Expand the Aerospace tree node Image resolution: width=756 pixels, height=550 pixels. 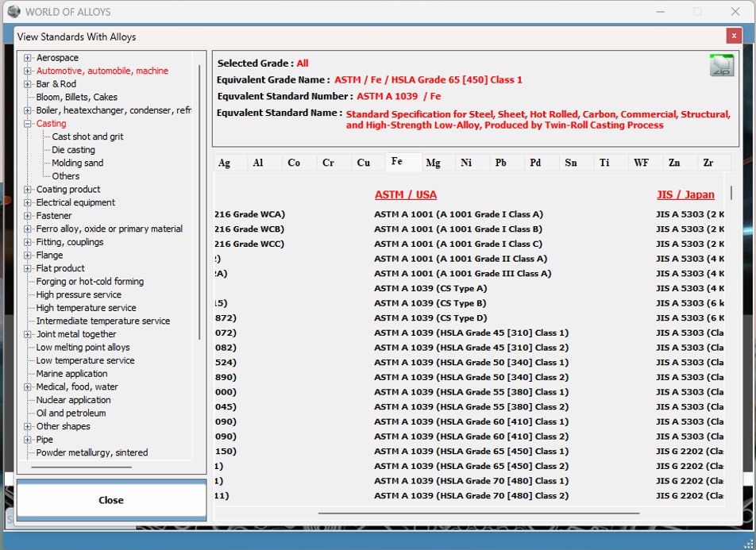click(28, 58)
